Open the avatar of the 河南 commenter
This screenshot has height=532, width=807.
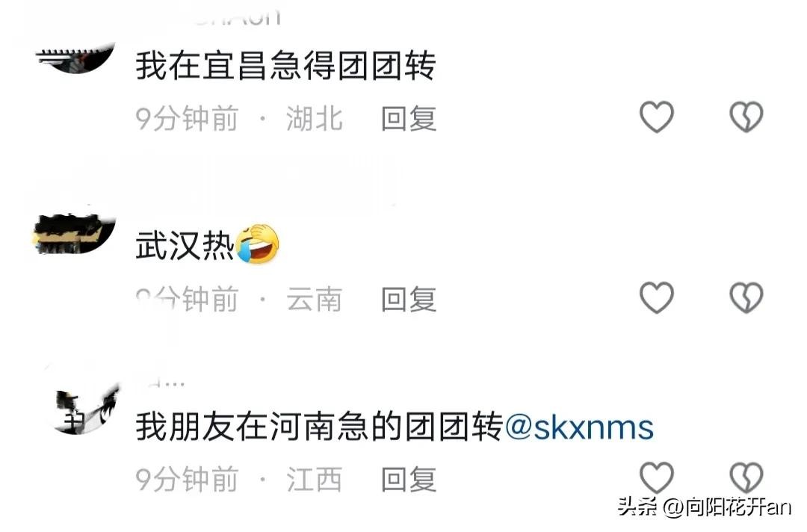click(86, 410)
